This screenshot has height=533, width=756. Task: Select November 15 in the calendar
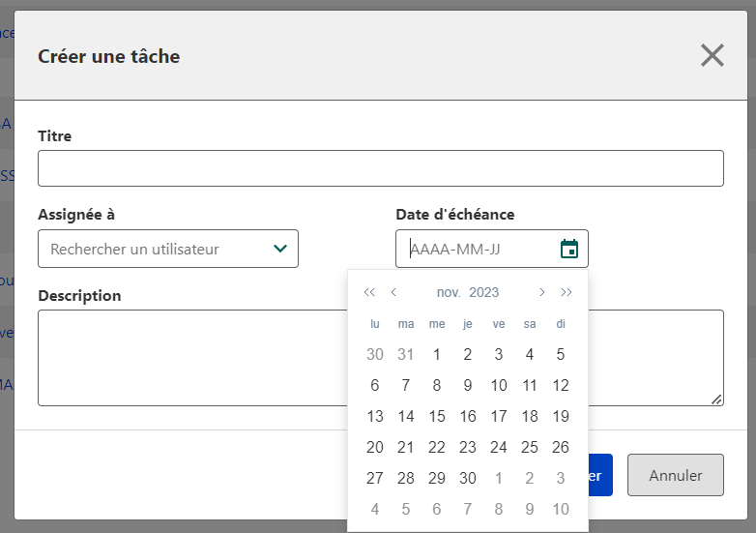437,416
